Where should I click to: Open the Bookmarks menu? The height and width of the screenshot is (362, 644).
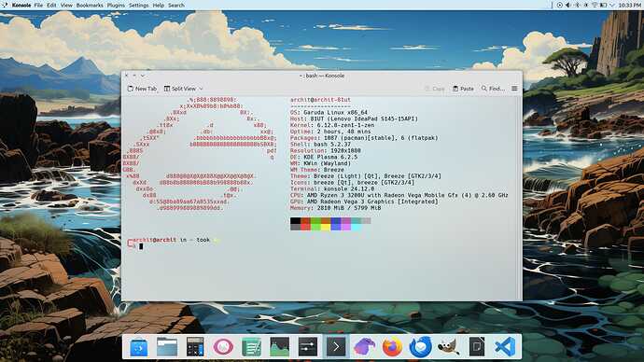(90, 6)
